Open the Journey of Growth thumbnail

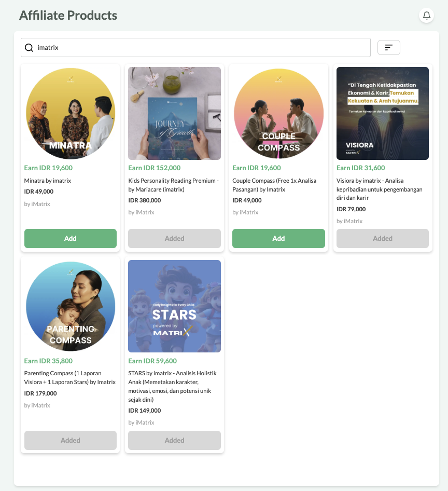pyautogui.click(x=174, y=113)
